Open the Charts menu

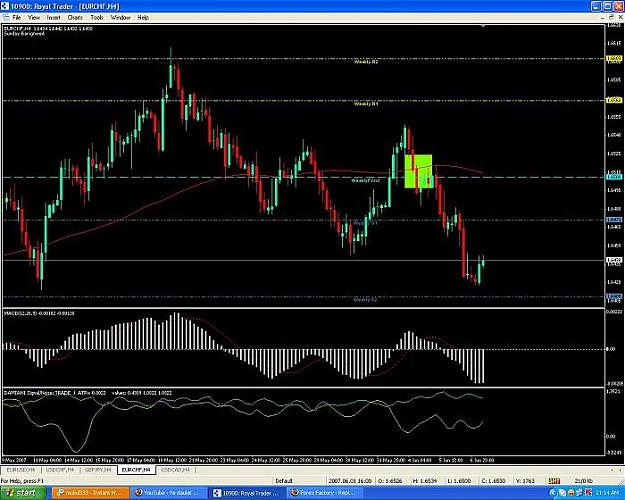click(x=75, y=18)
